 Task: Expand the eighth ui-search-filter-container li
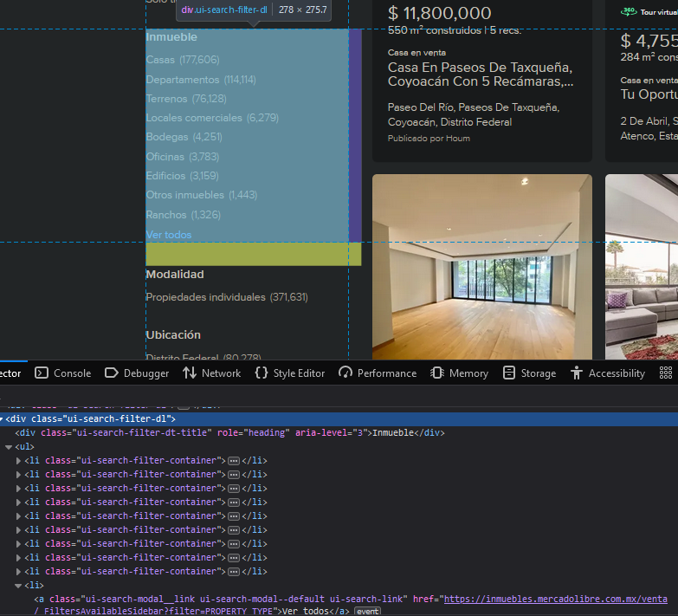pos(18,558)
